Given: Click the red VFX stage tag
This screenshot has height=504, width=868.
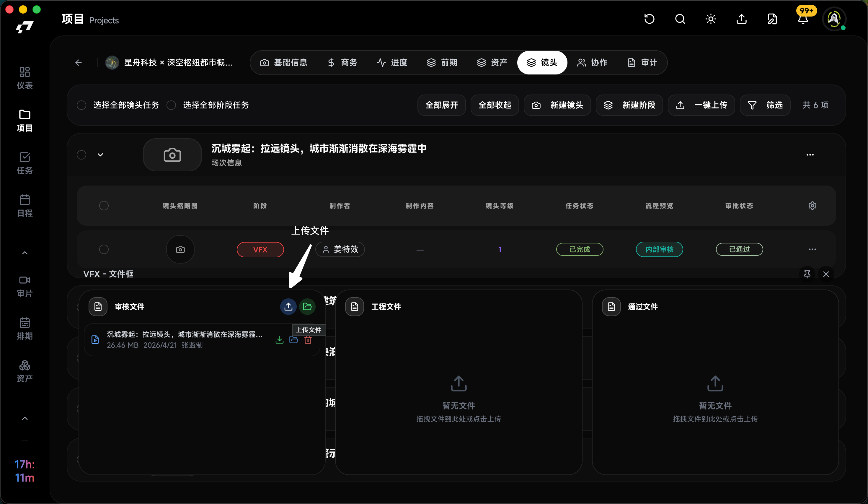Looking at the screenshot, I should point(260,250).
